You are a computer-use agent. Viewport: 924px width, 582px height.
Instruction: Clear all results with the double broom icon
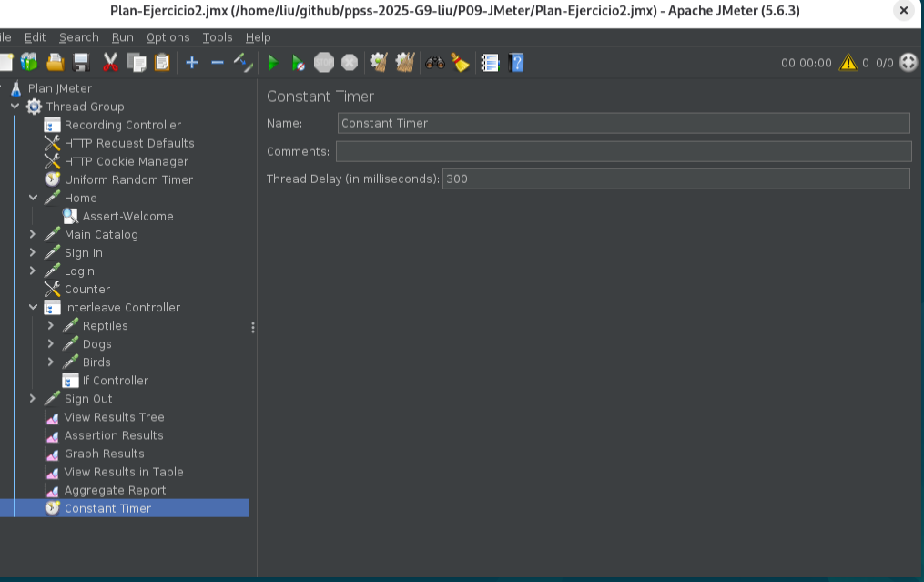[x=405, y=63]
